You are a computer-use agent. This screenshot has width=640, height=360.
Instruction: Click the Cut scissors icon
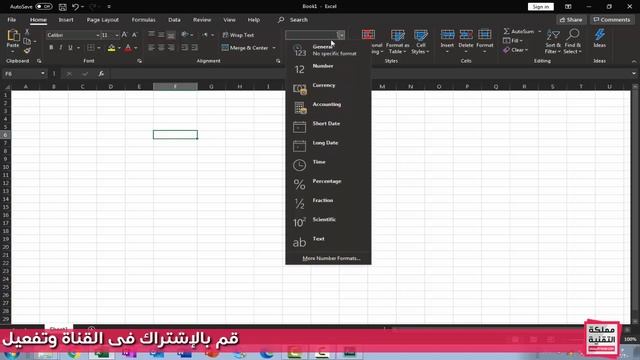click(x=27, y=32)
